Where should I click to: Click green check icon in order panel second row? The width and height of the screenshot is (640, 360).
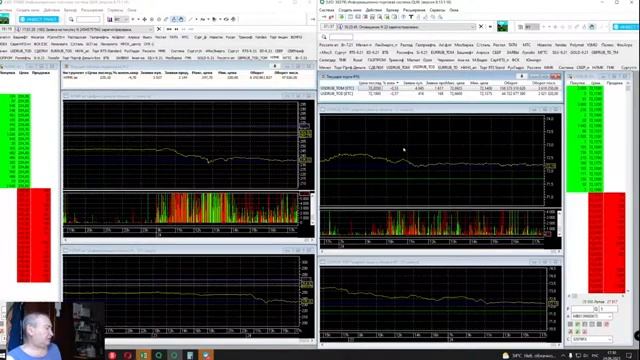pyautogui.click(x=578, y=331)
